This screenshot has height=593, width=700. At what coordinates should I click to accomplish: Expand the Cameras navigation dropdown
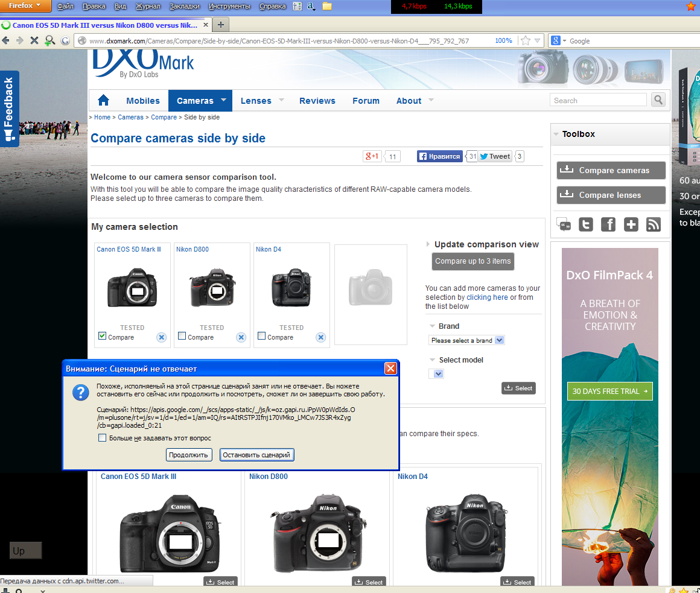tap(224, 100)
